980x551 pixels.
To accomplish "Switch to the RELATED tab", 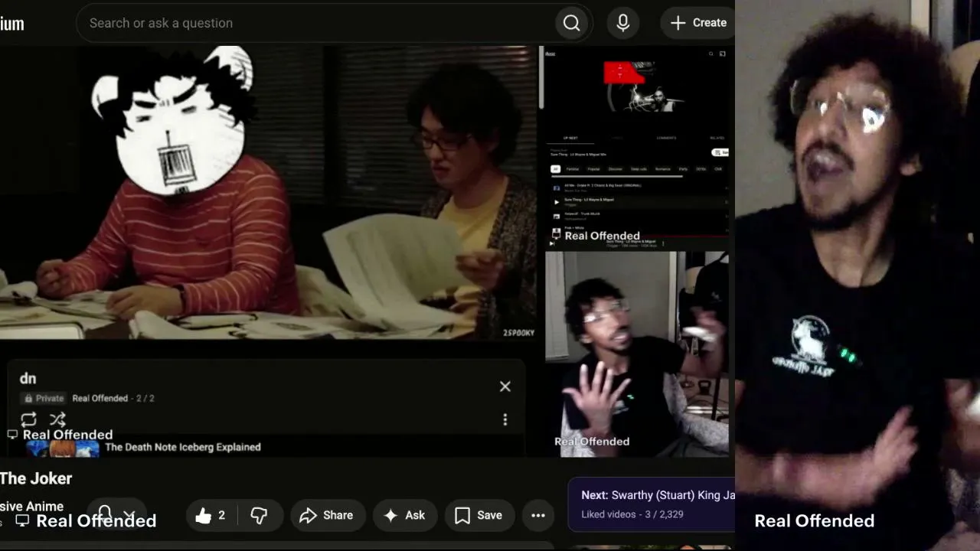I will click(717, 138).
